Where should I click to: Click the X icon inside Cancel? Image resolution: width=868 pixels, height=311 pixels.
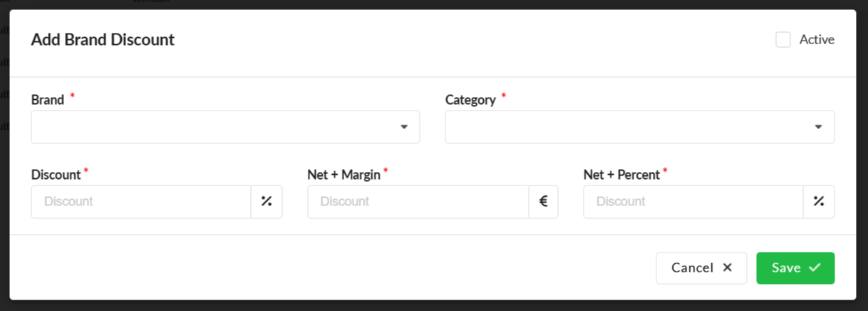tap(727, 267)
